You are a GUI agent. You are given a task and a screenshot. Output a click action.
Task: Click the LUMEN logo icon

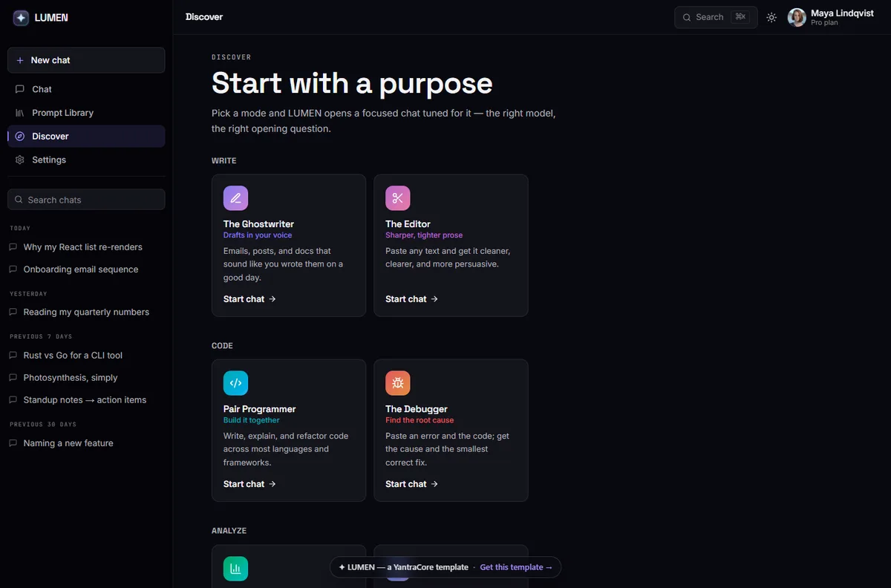tap(21, 18)
